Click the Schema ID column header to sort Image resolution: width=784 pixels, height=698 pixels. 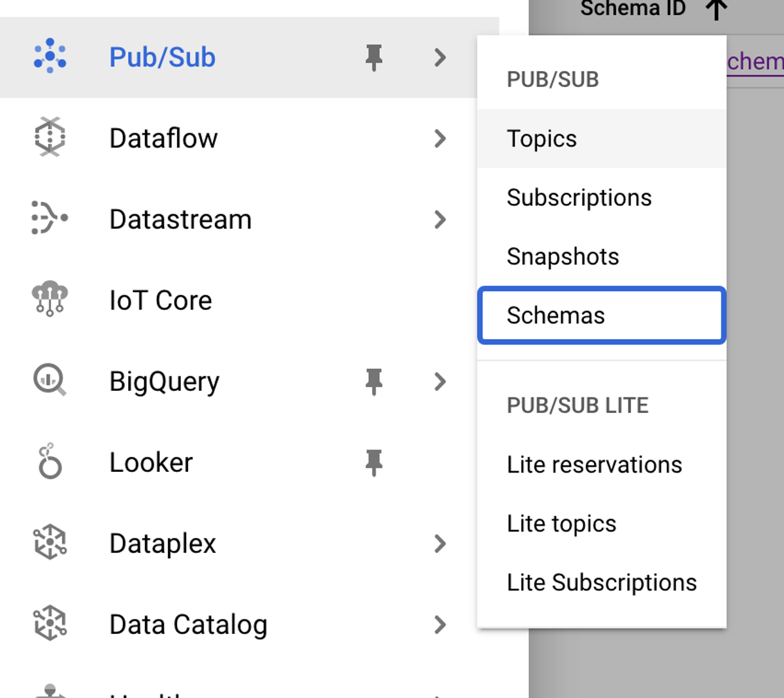click(x=632, y=8)
